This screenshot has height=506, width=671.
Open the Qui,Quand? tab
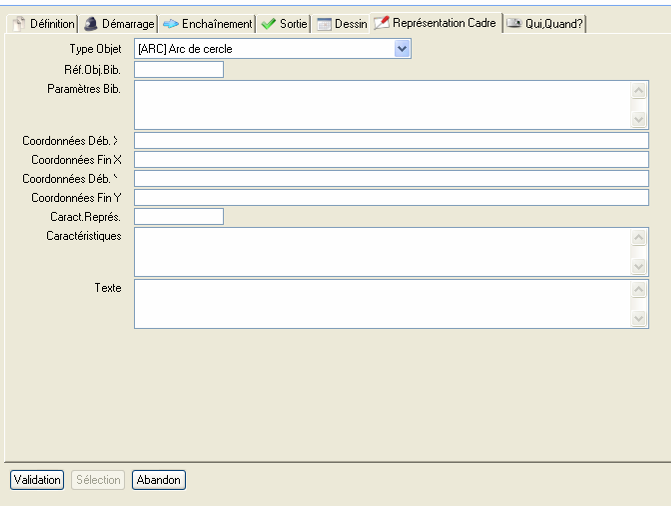coord(554,24)
